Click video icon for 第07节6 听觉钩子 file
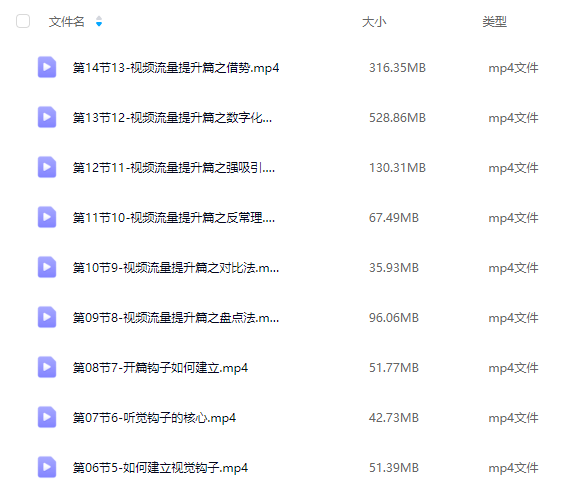The height and width of the screenshot is (495, 562). point(47,417)
